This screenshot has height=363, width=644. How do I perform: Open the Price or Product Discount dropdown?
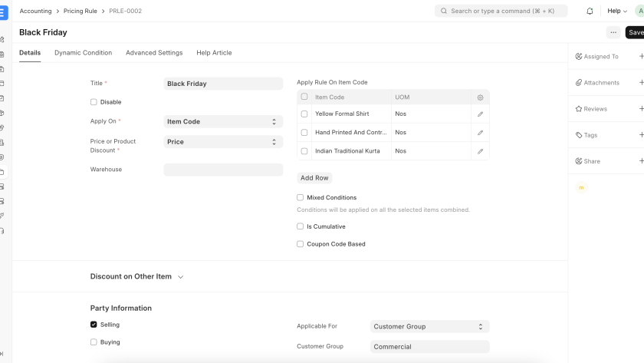(x=222, y=142)
